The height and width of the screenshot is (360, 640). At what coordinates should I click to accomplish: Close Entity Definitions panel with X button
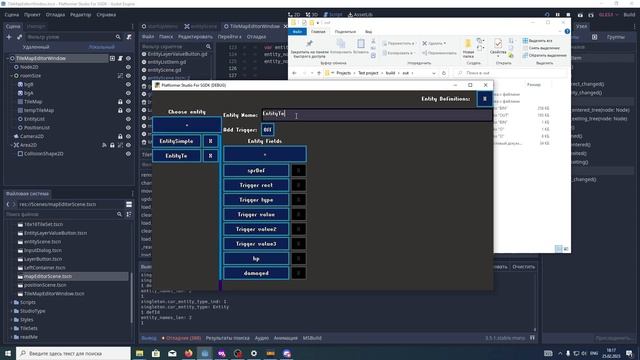(x=484, y=99)
